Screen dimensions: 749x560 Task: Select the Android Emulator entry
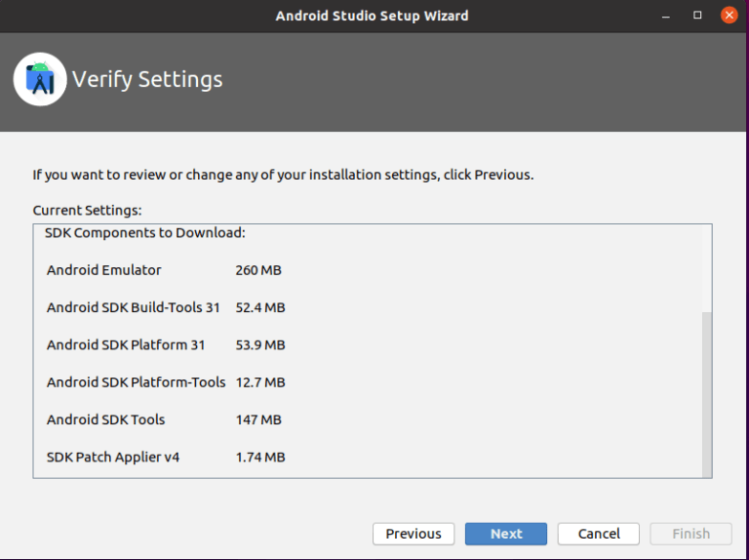[104, 270]
